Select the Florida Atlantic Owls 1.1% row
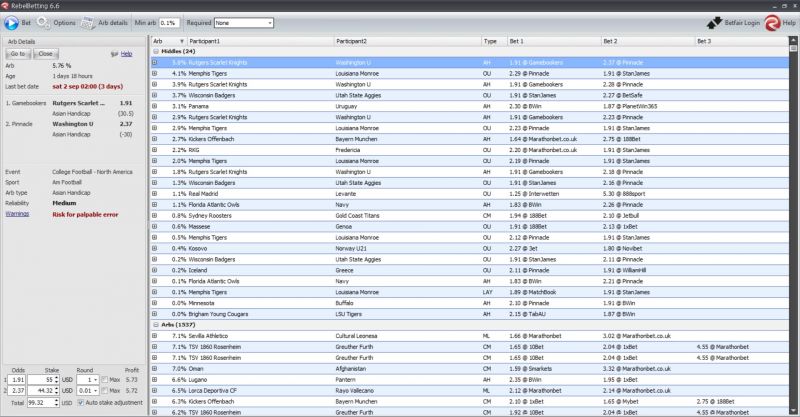800x417 pixels. (x=469, y=205)
